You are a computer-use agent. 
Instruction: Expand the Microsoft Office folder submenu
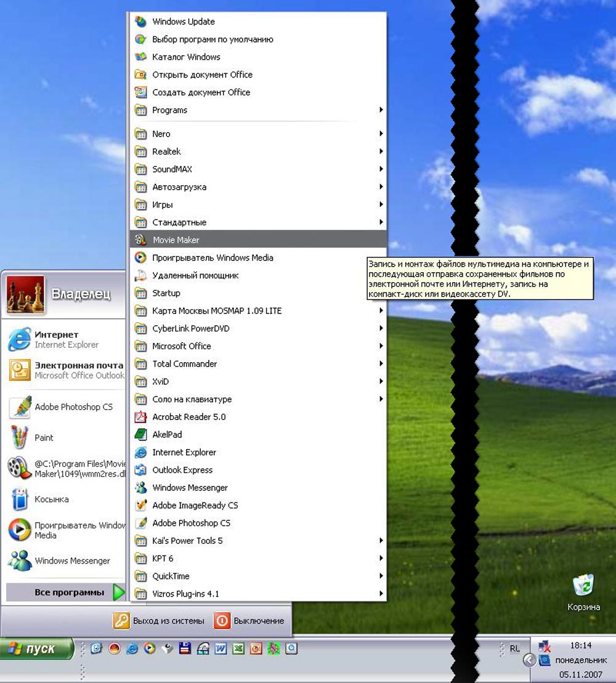[x=181, y=346]
